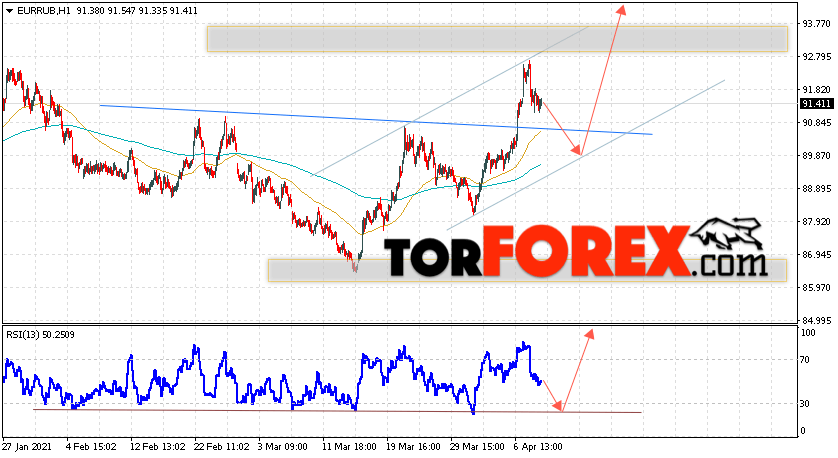
Task: Click the 87.920 price axis label
Action: tap(816, 221)
